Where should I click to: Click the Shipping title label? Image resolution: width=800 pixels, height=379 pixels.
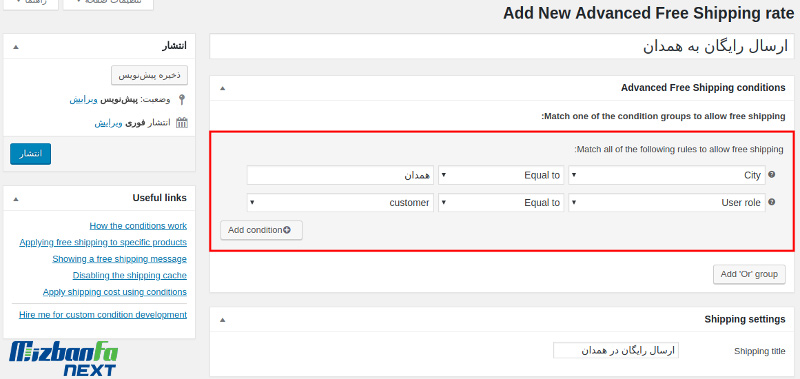tap(760, 351)
